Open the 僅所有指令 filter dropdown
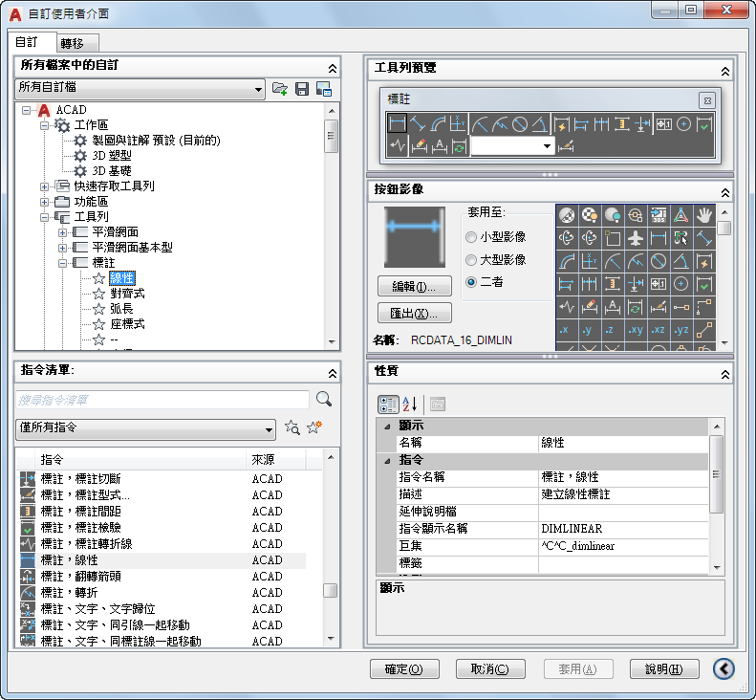This screenshot has height=700, width=756. (x=146, y=428)
